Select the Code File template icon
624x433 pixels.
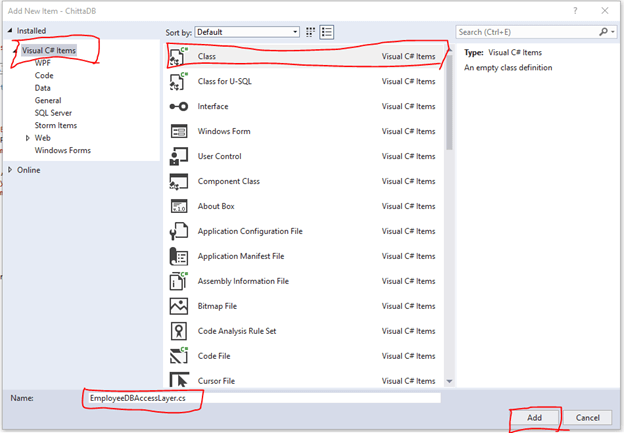click(x=179, y=356)
